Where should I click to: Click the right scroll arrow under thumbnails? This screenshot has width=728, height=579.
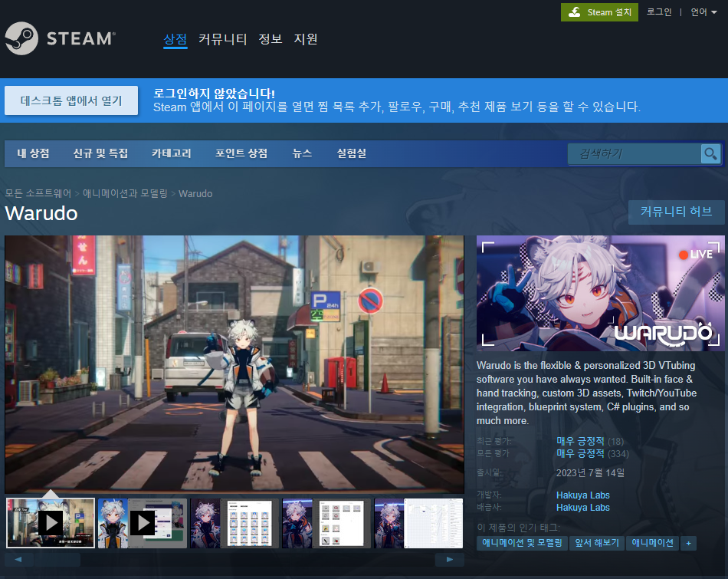449,560
